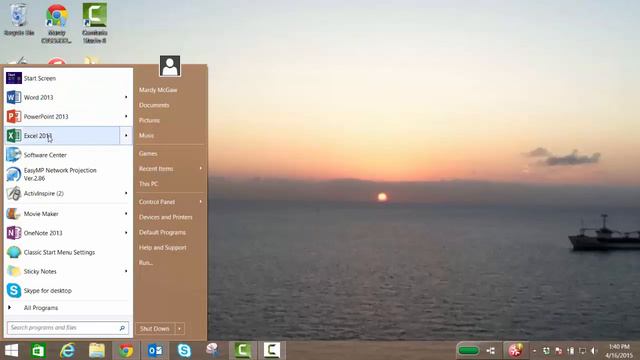Click the search magnifier icon in the start menu
The image size is (640, 360).
(x=122, y=328)
